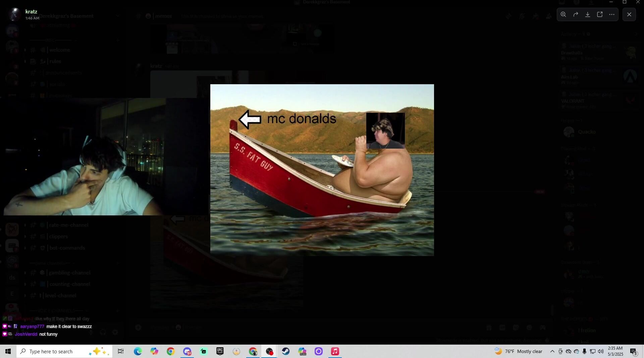Open the Chrome profile window on taskbar
Image resolution: width=644 pixels, height=358 pixels.
coord(253,351)
